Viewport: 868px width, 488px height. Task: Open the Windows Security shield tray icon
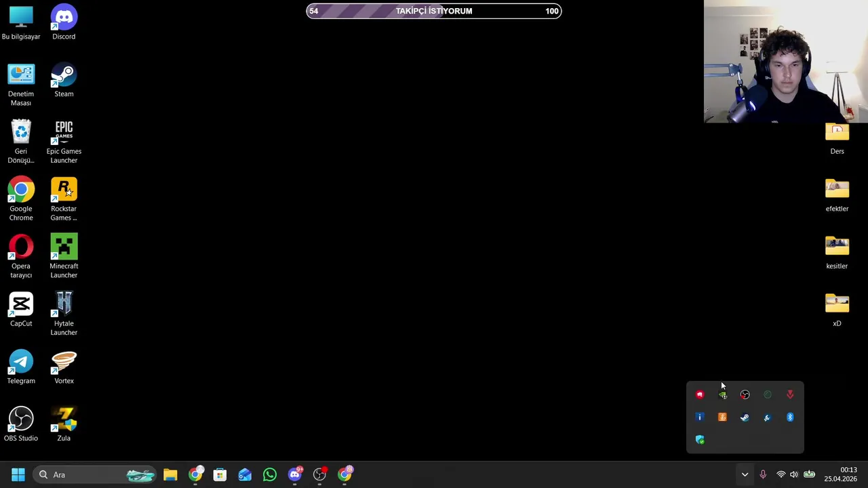coord(700,440)
